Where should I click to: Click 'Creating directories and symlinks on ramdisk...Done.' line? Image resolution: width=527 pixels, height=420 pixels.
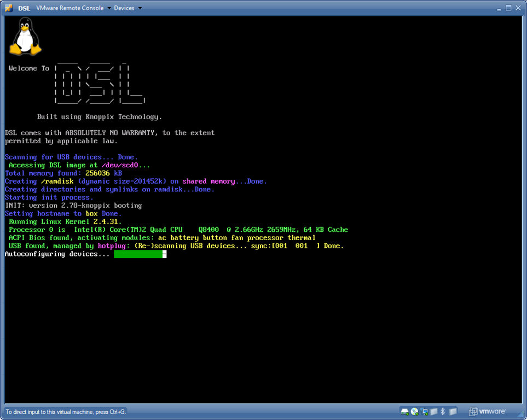tap(109, 190)
